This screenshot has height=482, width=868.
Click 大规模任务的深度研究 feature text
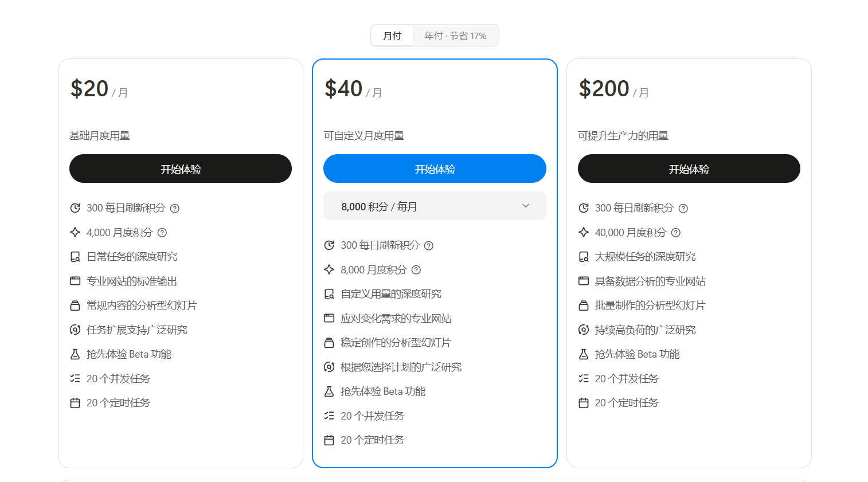click(x=646, y=257)
